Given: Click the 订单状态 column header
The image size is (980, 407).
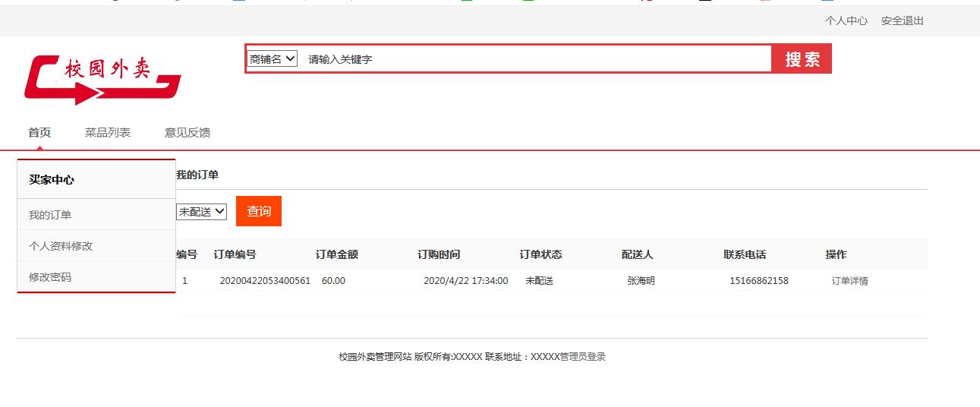Looking at the screenshot, I should pyautogui.click(x=540, y=254).
